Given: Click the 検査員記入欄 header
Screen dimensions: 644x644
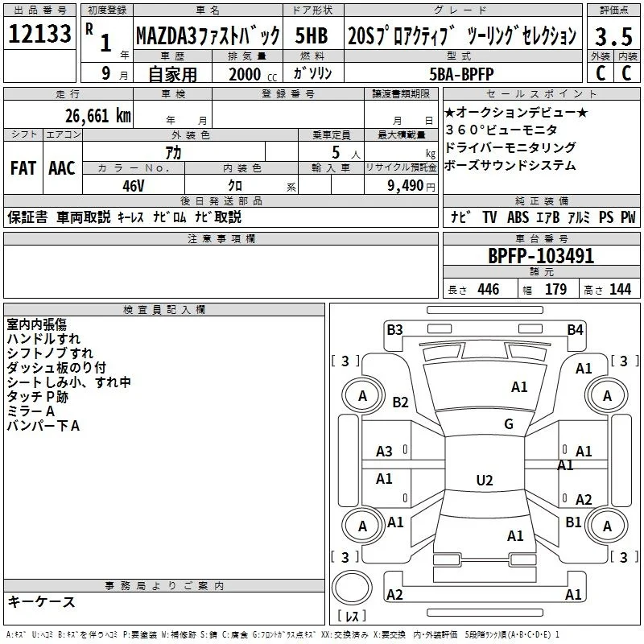Looking at the screenshot, I should [x=164, y=310].
